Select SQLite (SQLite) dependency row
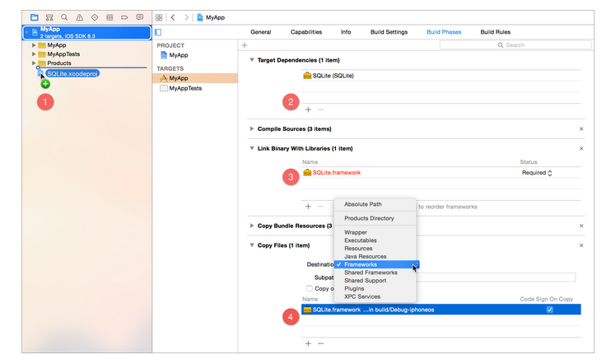611x364 pixels. 441,76
